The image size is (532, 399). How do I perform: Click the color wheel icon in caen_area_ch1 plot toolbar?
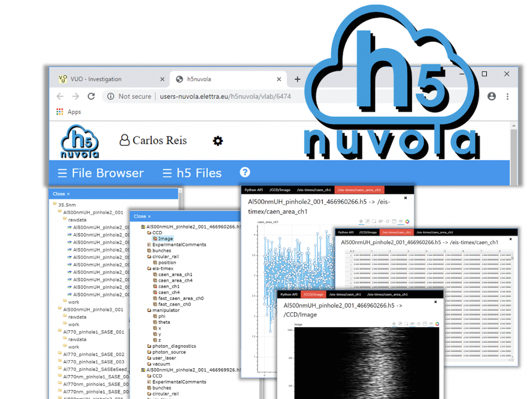point(408,221)
